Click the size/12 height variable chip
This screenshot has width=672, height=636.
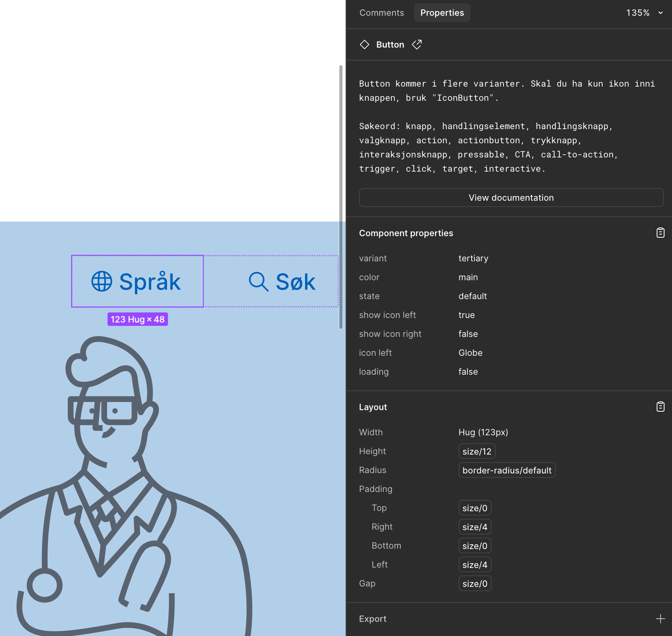[476, 451]
